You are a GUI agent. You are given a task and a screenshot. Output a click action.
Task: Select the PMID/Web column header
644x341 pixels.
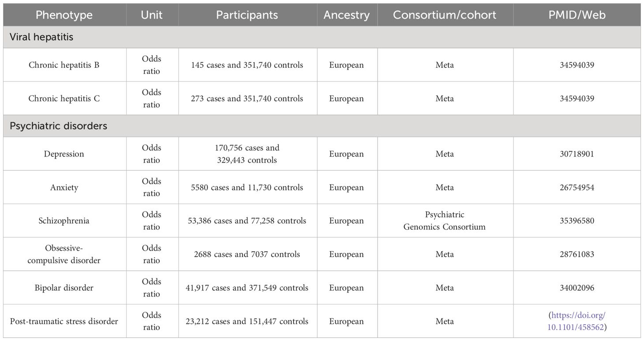(x=577, y=15)
